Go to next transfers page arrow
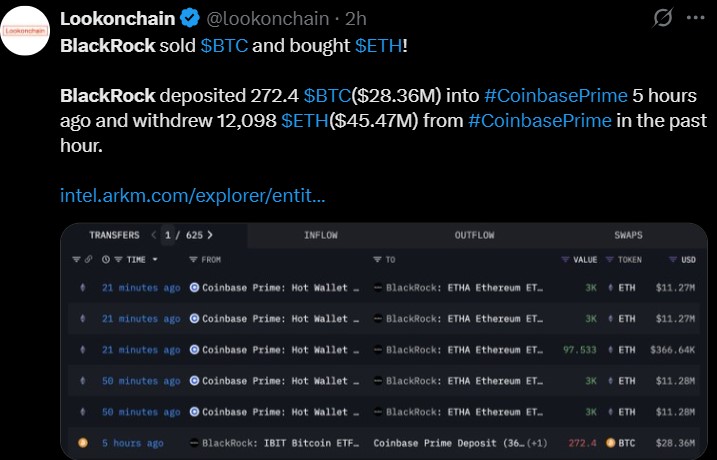Screen dimensions: 717x460 [210, 236]
